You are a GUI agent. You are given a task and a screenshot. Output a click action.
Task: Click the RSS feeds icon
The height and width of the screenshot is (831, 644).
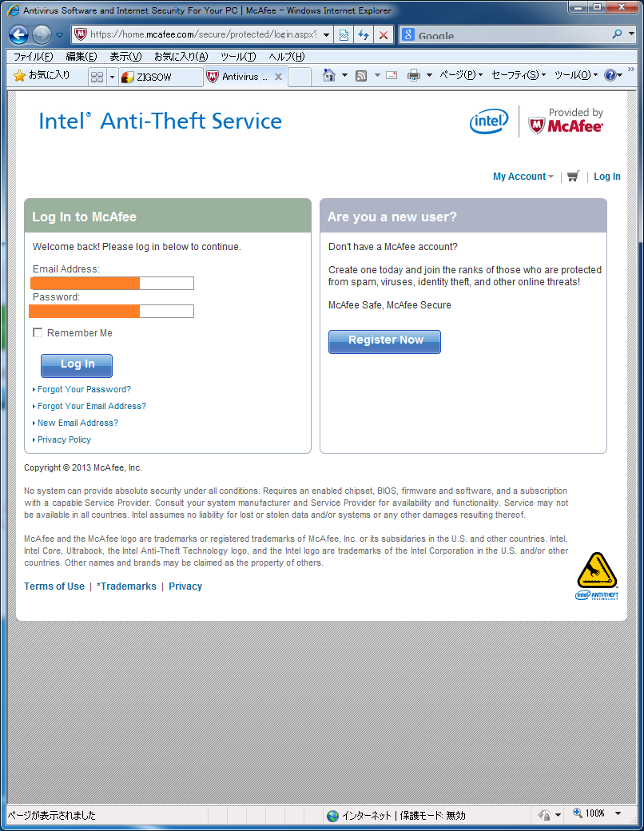[361, 76]
